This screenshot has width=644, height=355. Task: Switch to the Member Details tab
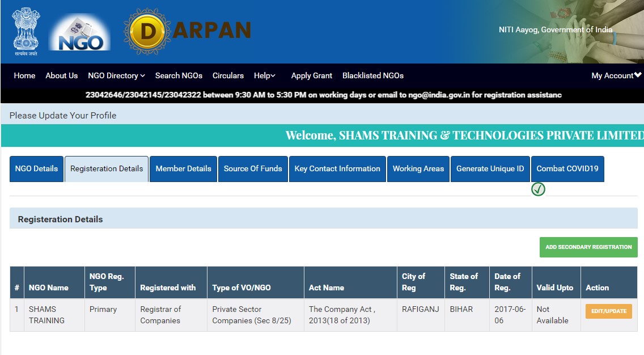(183, 169)
